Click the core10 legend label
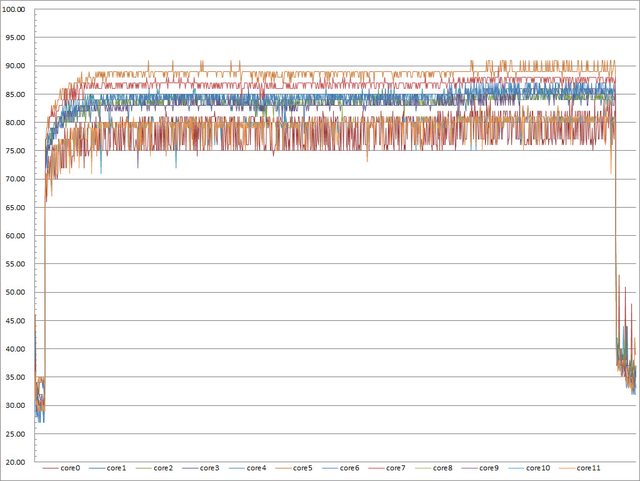 (538, 468)
